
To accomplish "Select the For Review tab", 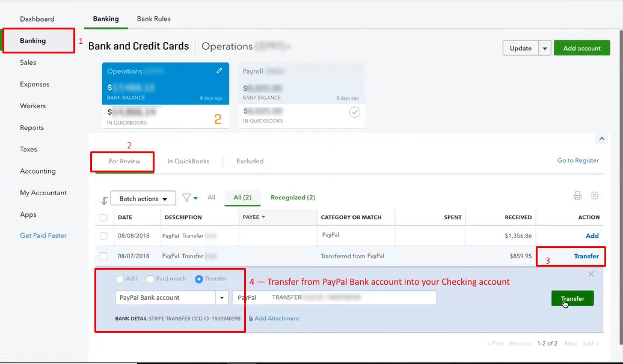I will tap(124, 161).
